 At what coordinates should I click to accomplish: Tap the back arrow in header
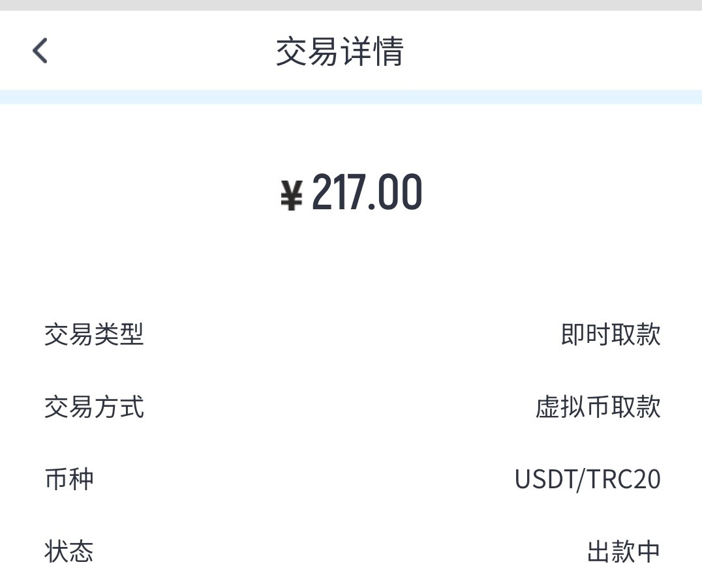coord(40,51)
